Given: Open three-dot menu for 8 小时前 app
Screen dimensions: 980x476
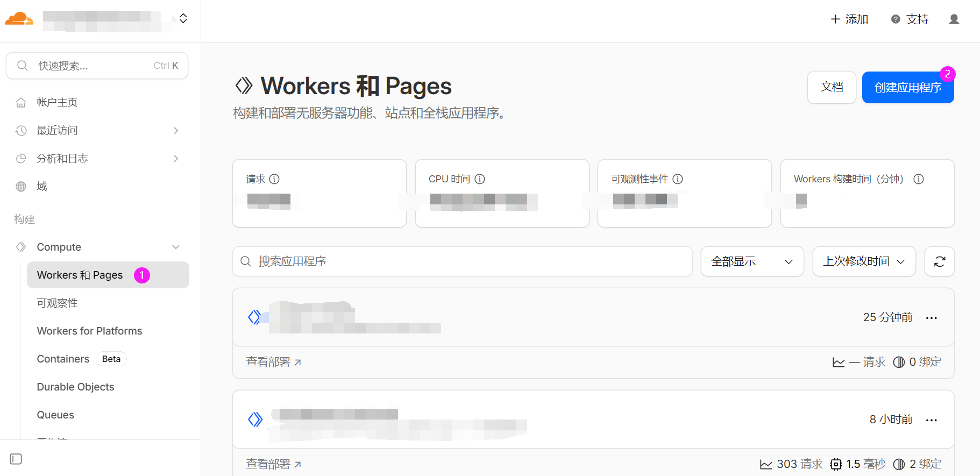Looking at the screenshot, I should coord(931,420).
